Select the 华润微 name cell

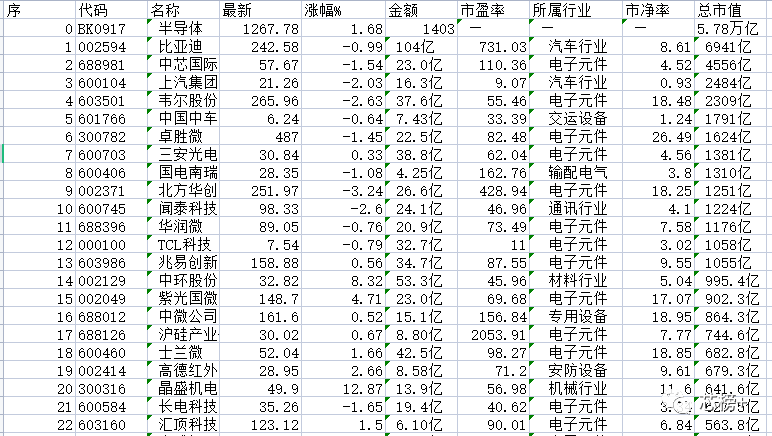(x=183, y=227)
